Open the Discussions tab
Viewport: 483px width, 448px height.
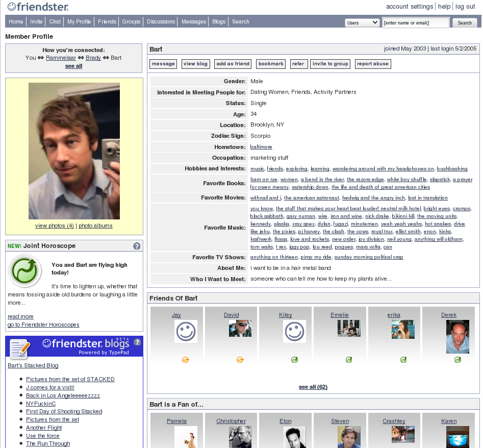point(160,21)
